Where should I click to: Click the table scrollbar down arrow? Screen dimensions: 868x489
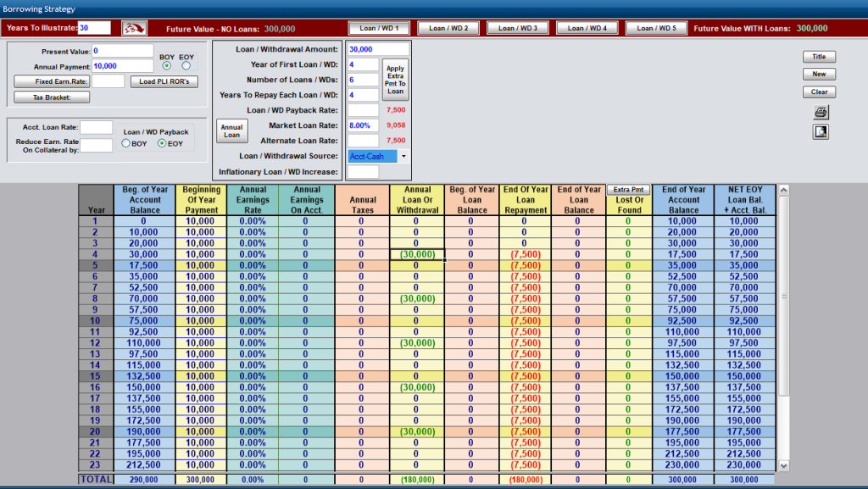pos(783,466)
